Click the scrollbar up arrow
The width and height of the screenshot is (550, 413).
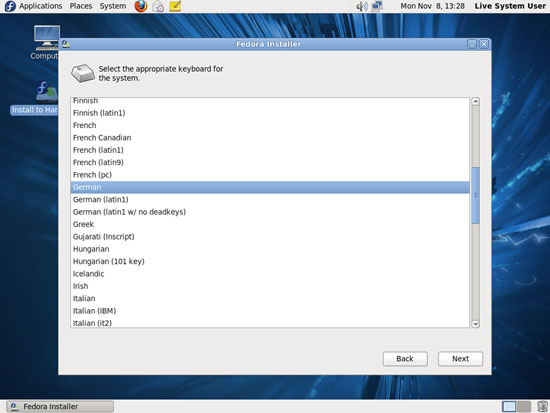475,101
